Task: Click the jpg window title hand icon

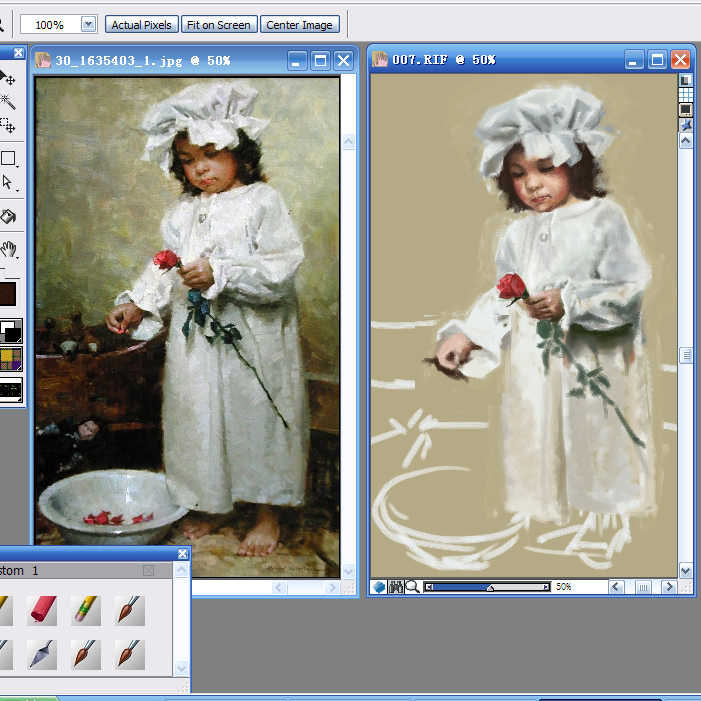Action: [43, 60]
